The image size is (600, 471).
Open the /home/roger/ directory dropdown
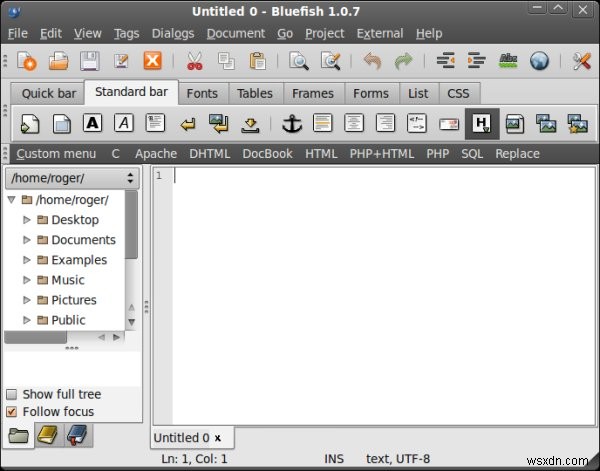[x=72, y=178]
